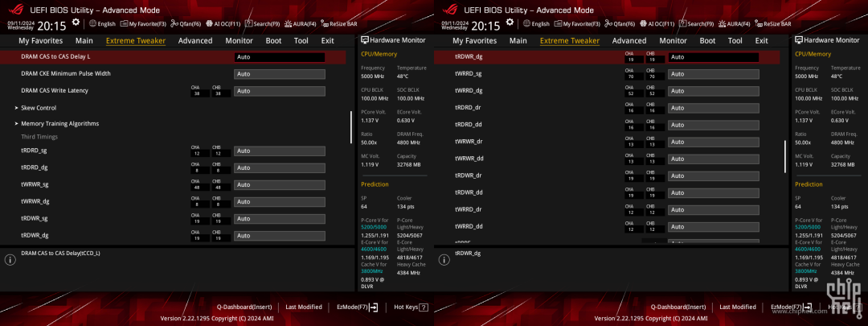Switch to Advanced tab in left screen

[x=195, y=40]
